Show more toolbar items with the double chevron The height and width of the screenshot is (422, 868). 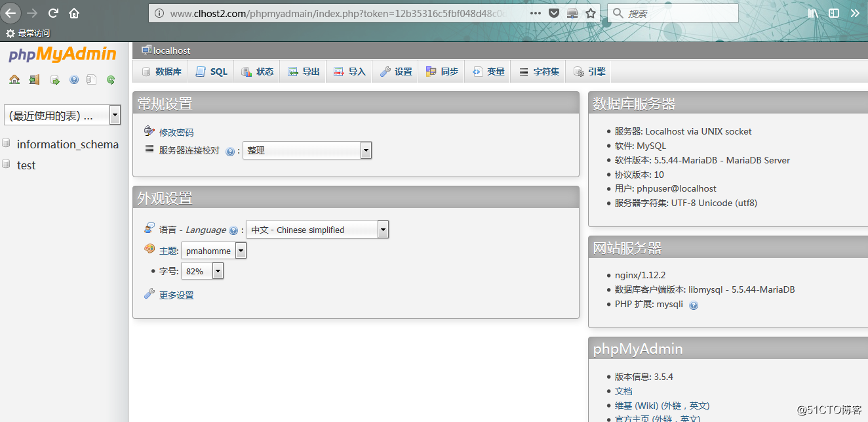[855, 13]
